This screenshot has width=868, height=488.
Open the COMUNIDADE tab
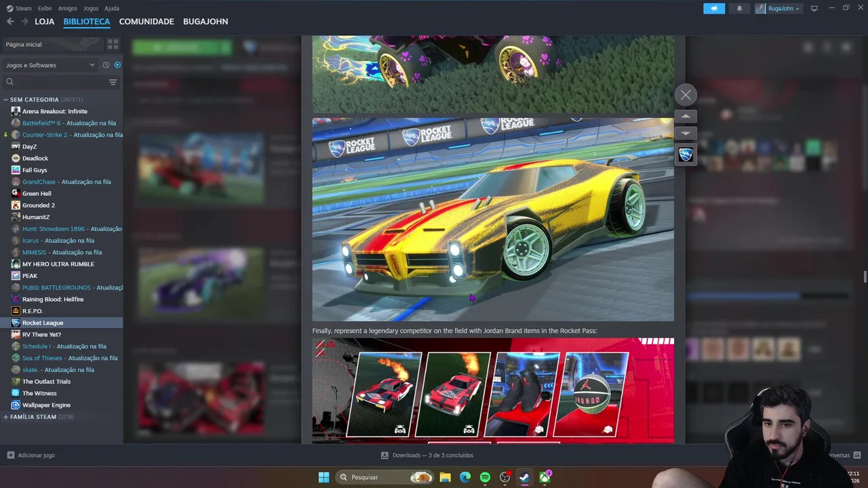(x=146, y=22)
